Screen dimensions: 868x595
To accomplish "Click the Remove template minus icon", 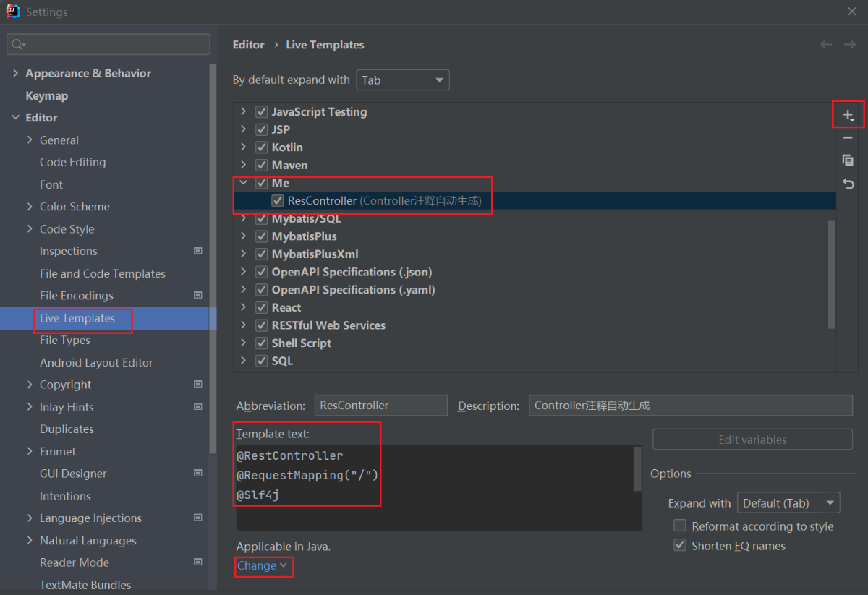I will (848, 137).
